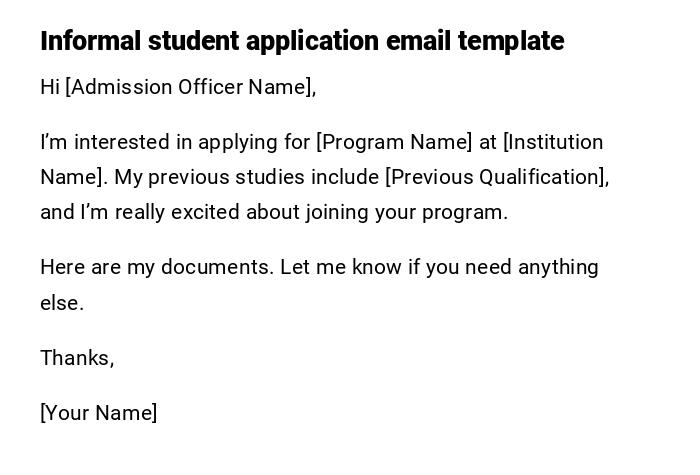Click the [Previous Qualification] placeholder
The width and height of the screenshot is (700, 475).
pos(496,177)
